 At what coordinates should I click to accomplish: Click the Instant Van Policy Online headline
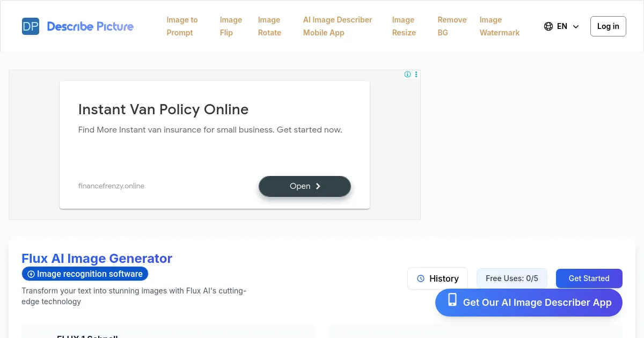point(163,109)
